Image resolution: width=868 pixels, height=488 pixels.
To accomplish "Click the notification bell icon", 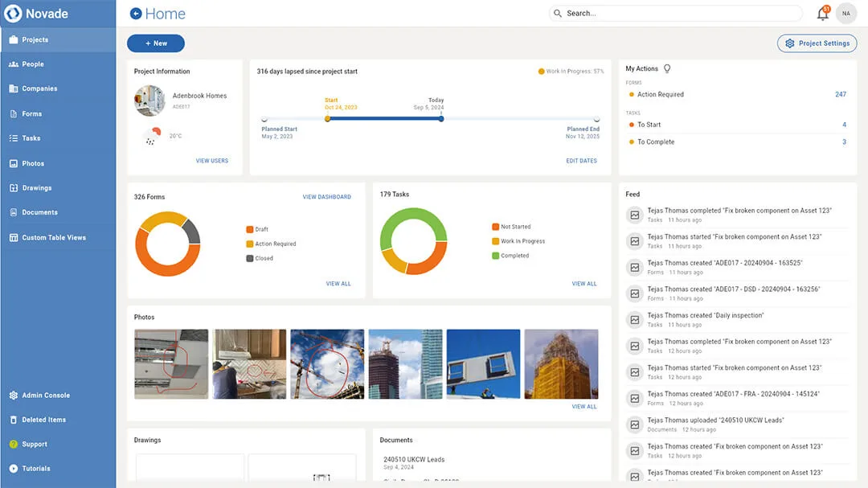I will click(x=822, y=14).
